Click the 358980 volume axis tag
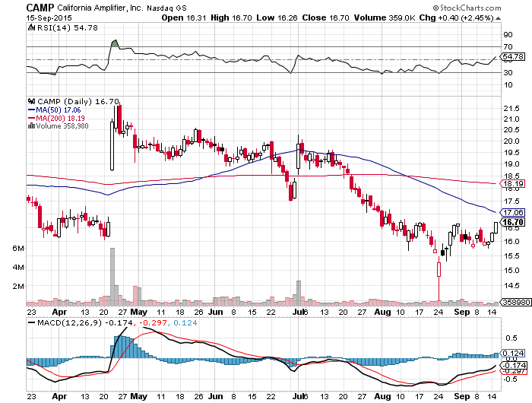 [515, 302]
